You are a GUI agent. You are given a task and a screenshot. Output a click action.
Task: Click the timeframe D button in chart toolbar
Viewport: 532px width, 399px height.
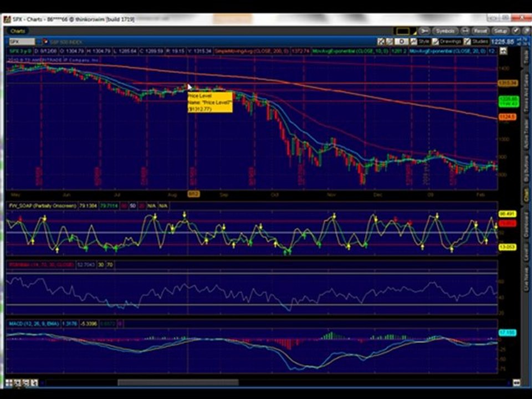(402, 42)
